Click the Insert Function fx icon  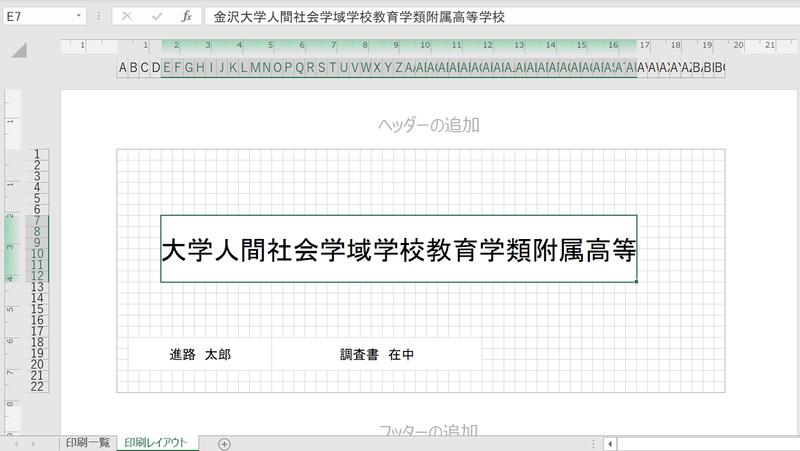pos(186,16)
